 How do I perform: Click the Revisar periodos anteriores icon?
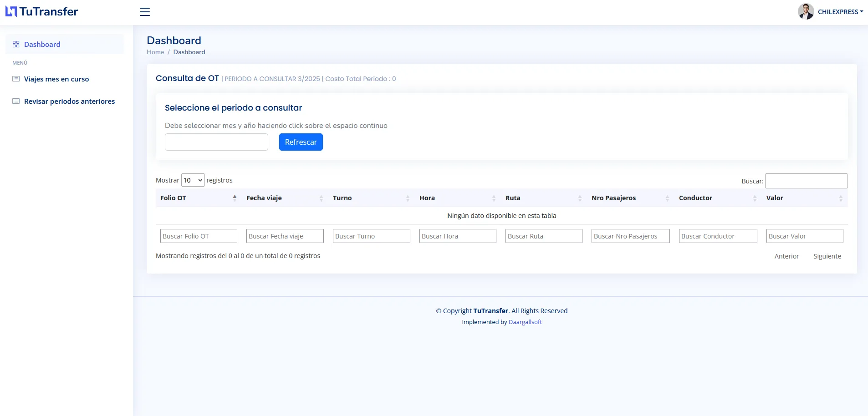point(16,101)
